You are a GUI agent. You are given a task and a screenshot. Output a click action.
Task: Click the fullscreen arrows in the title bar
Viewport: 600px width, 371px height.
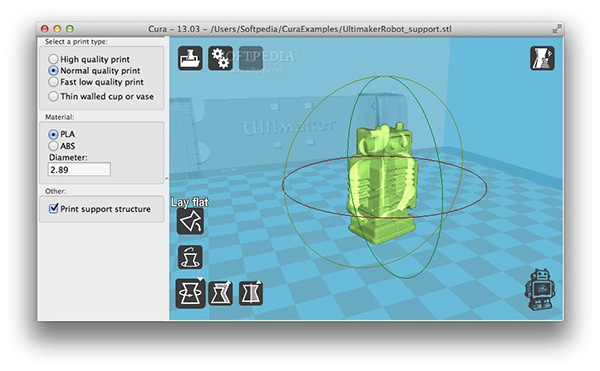coord(557,29)
